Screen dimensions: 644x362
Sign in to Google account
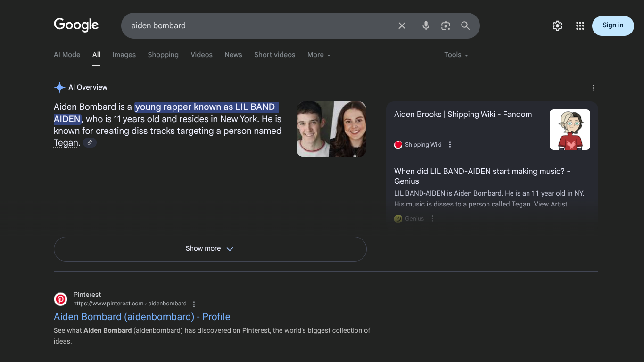click(613, 25)
